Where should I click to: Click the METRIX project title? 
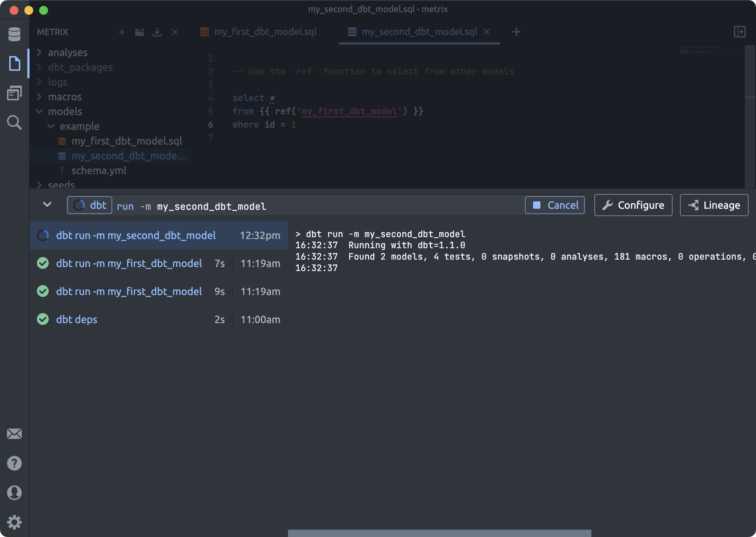point(52,32)
